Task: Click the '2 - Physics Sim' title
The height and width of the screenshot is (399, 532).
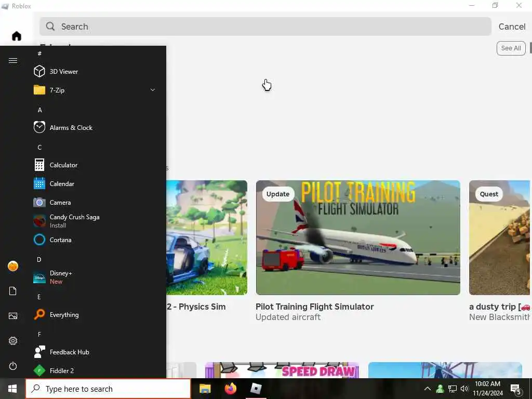Action: pyautogui.click(x=196, y=307)
